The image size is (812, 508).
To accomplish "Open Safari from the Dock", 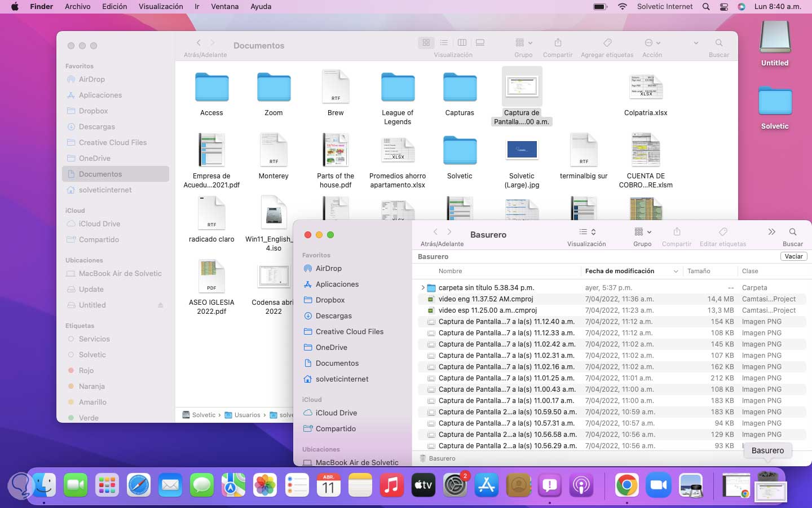I will (139, 484).
